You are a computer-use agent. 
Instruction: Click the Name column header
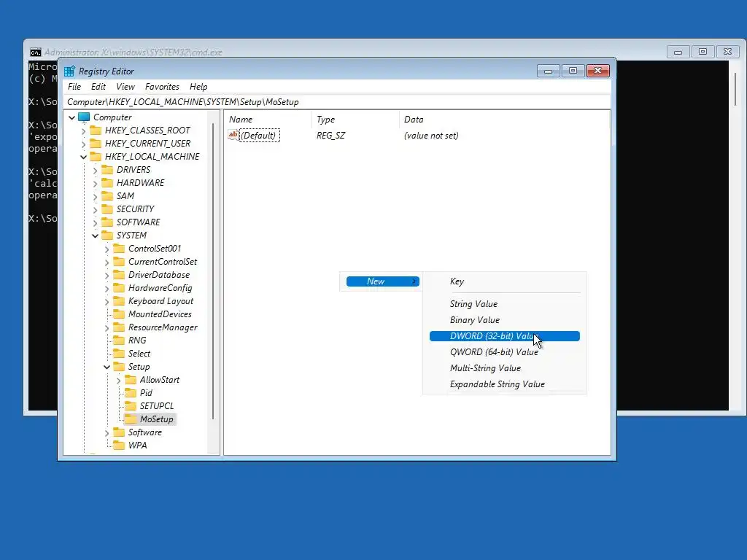point(268,120)
